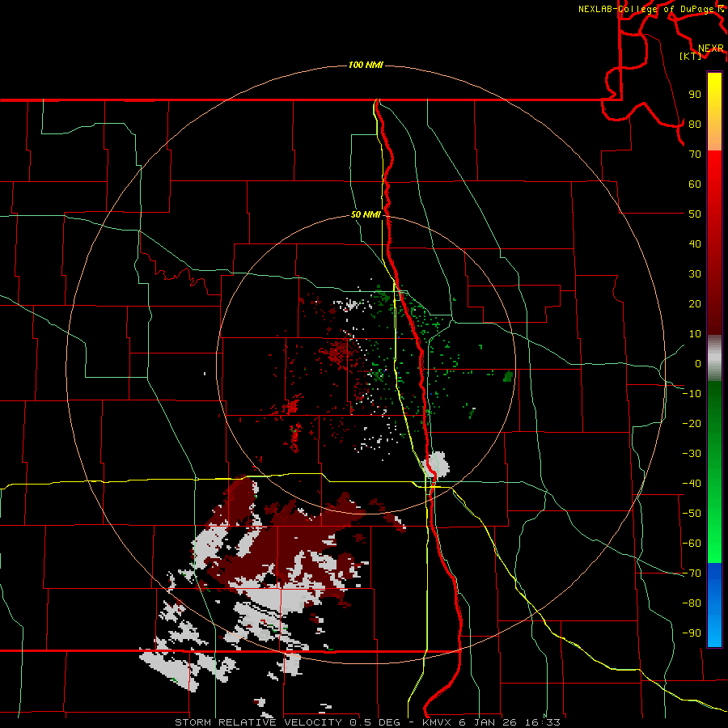This screenshot has height=728, width=728.
Task: Click the -10 scale value
Action: (x=692, y=394)
